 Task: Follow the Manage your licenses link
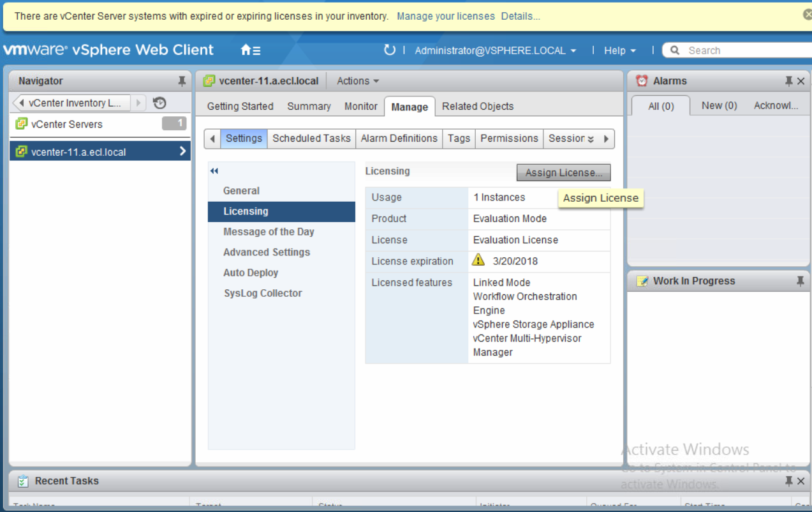(x=445, y=16)
